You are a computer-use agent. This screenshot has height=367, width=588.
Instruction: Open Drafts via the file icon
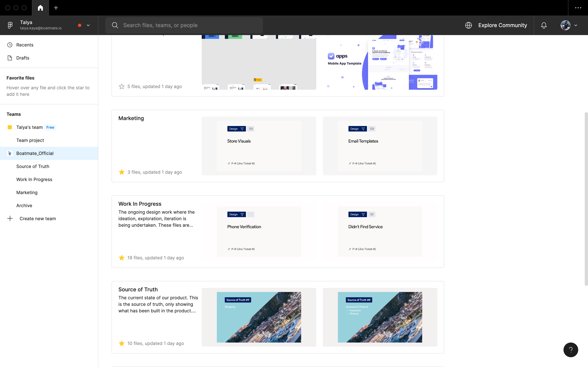click(x=10, y=58)
